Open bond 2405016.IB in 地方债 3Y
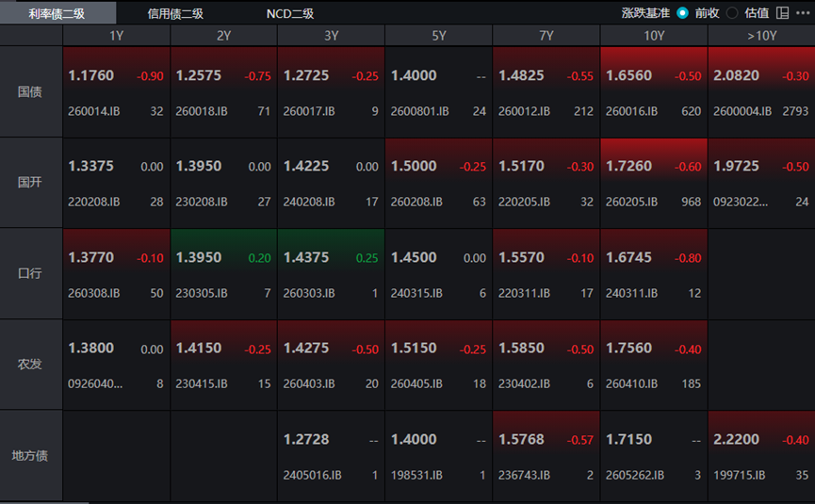This screenshot has width=815, height=504. (313, 475)
